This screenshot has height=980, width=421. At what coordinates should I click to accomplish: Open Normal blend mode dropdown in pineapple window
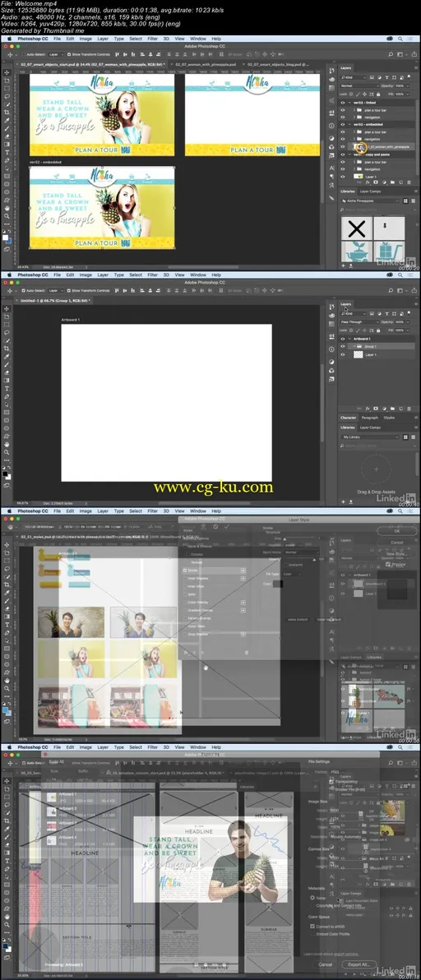click(359, 85)
